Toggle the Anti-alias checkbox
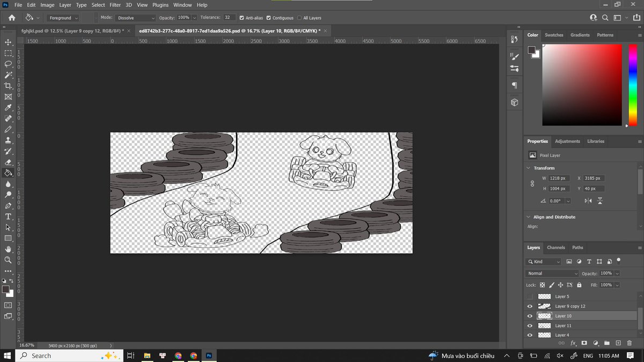 click(x=241, y=18)
